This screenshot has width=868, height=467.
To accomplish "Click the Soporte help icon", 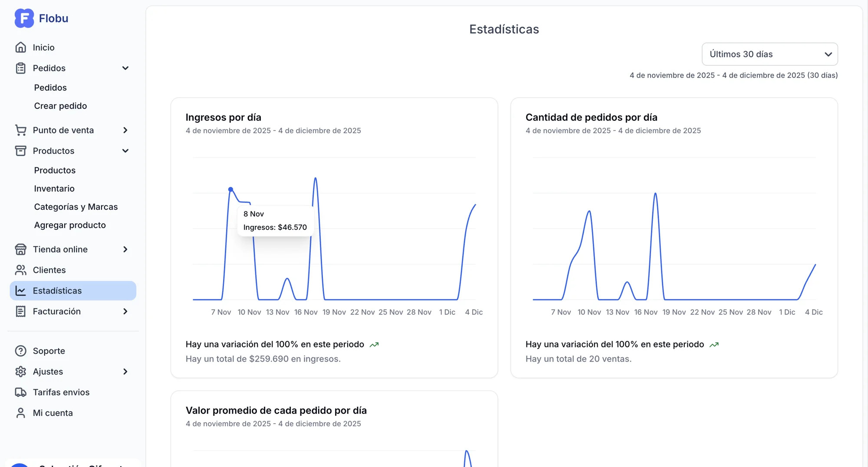I will point(20,350).
